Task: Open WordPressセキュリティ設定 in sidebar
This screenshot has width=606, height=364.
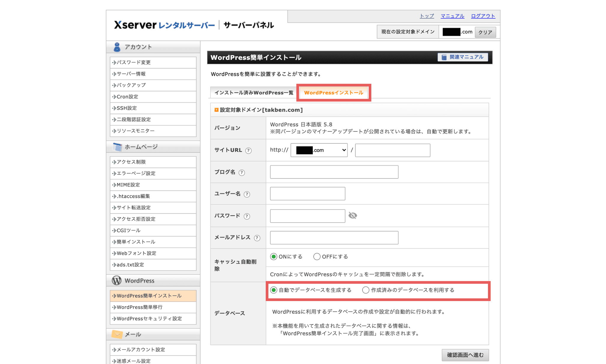Action: 153,318
